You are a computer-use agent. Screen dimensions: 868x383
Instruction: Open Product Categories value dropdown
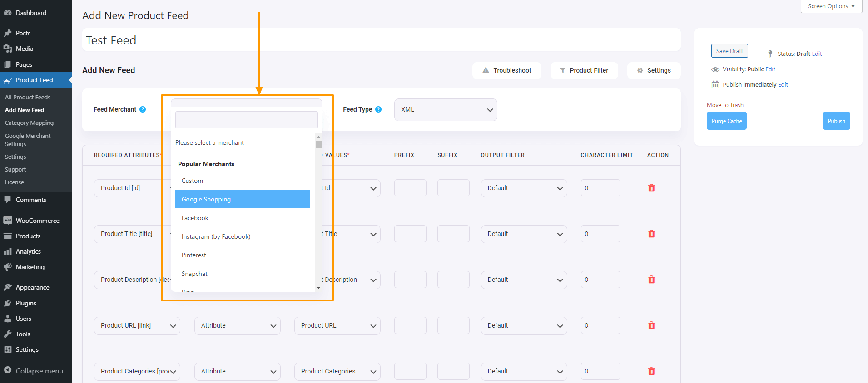tap(337, 372)
